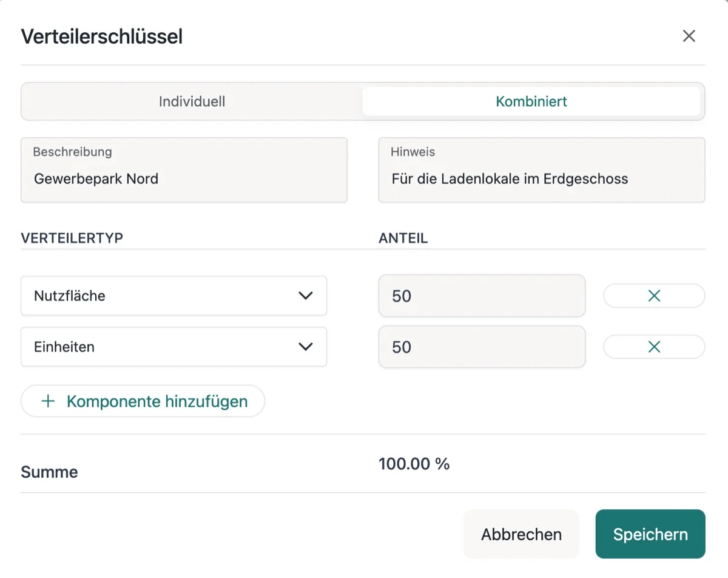Open the Nutzfläche dropdown

174,296
